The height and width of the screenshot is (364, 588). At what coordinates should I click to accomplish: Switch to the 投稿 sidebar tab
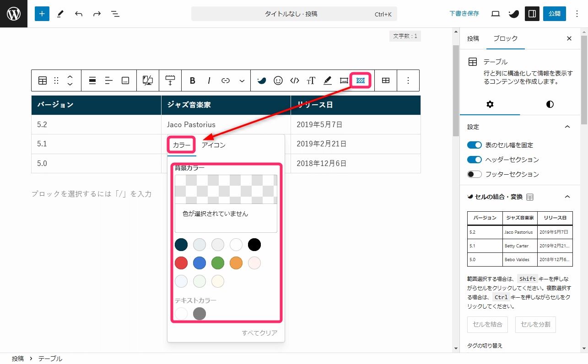[x=473, y=38]
